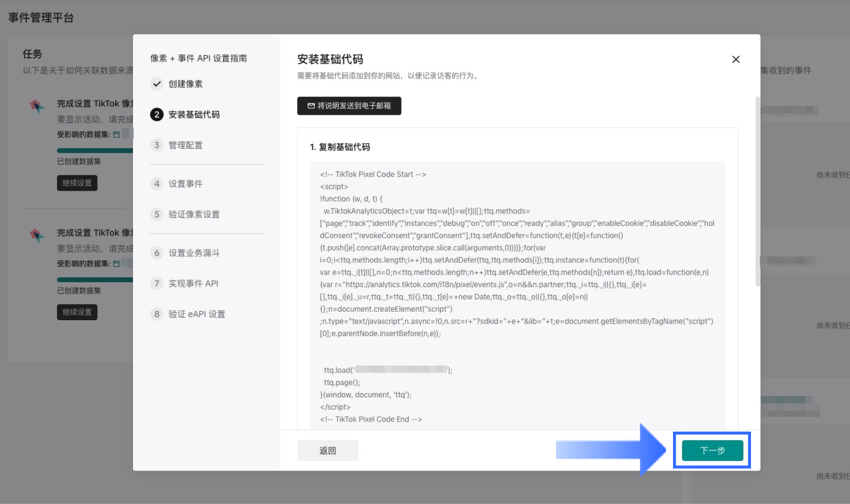Click step number 6 circle icon
Viewport: 850px width, 504px height.
[157, 253]
